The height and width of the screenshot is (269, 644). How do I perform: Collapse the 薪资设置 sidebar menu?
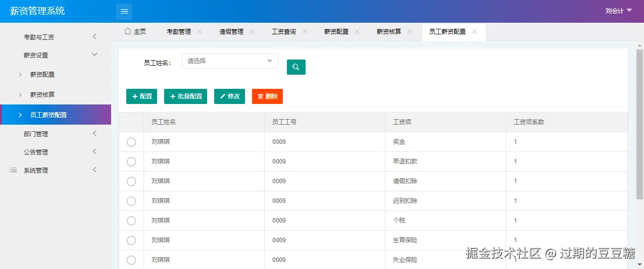point(56,55)
